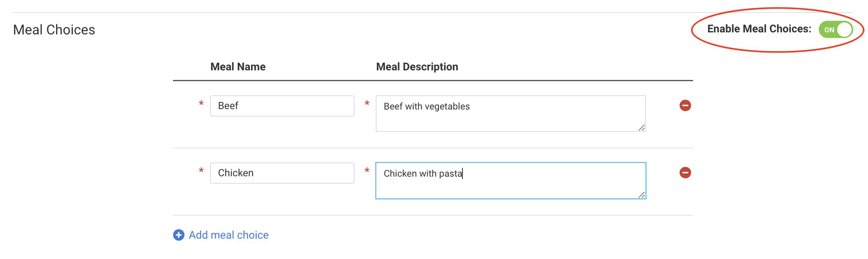Delete the Chicken meal choice row
This screenshot has height=259, width=868.
tap(685, 173)
